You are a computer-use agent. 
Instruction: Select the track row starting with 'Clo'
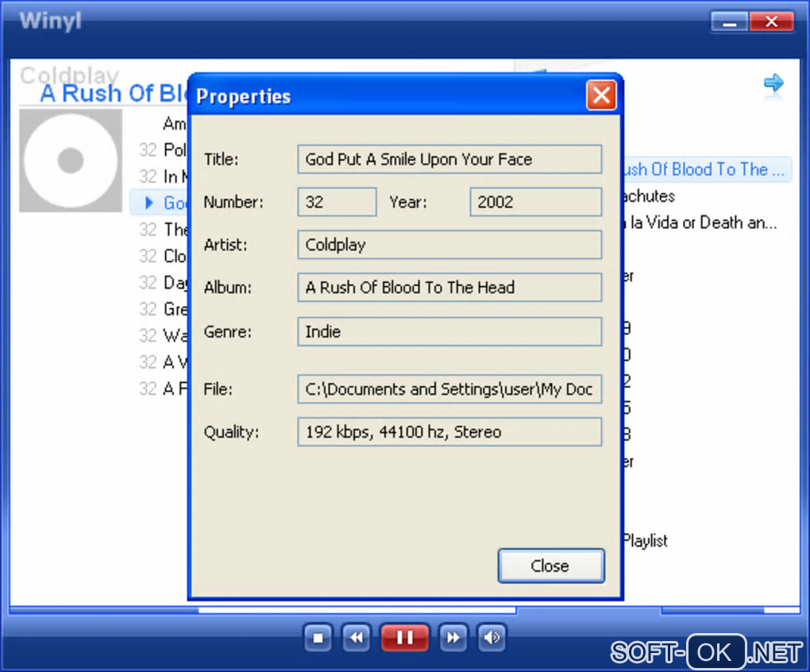[x=163, y=257]
